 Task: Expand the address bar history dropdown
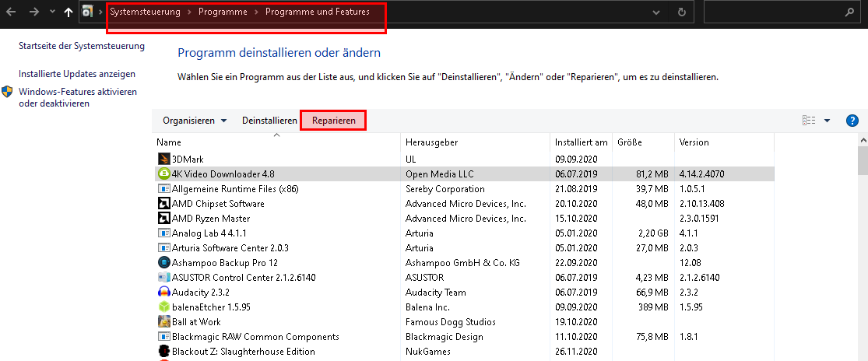(656, 12)
